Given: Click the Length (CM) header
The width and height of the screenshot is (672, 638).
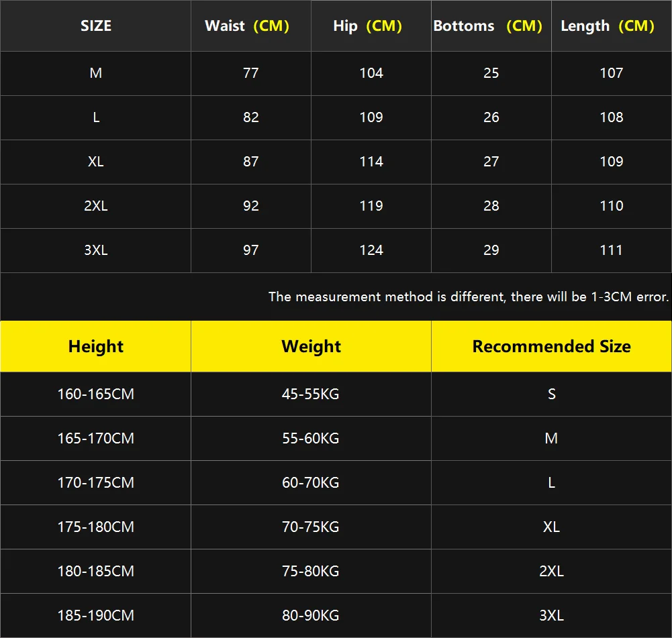Looking at the screenshot, I should (608, 25).
